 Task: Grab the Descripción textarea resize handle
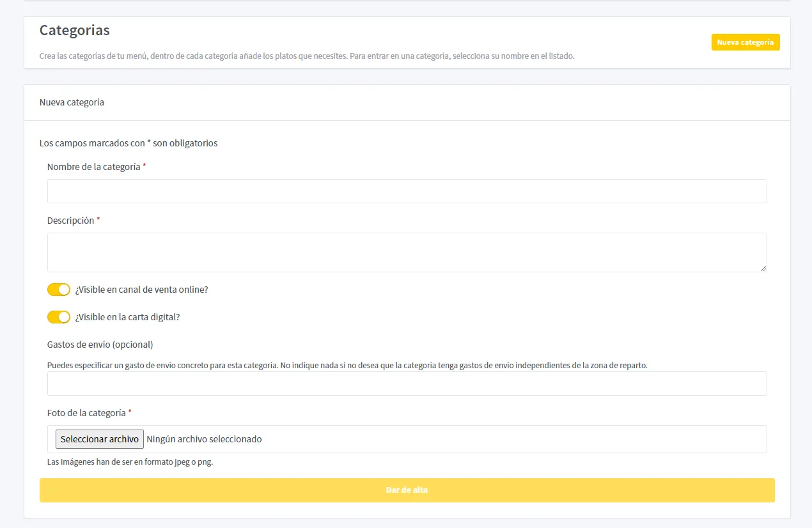pyautogui.click(x=762, y=267)
